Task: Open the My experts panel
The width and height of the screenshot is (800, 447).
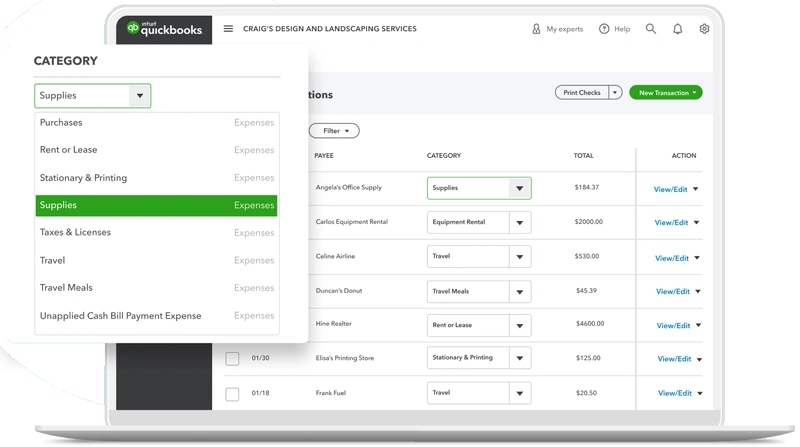Action: click(x=558, y=29)
